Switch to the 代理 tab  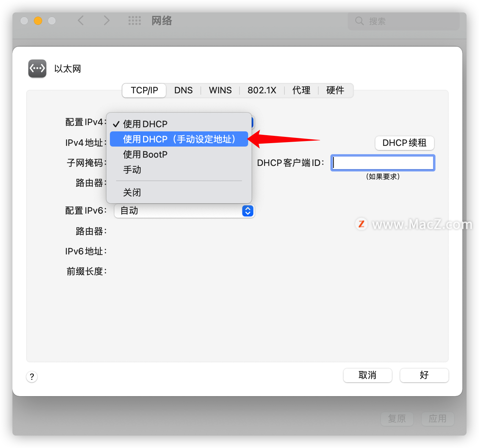click(301, 90)
